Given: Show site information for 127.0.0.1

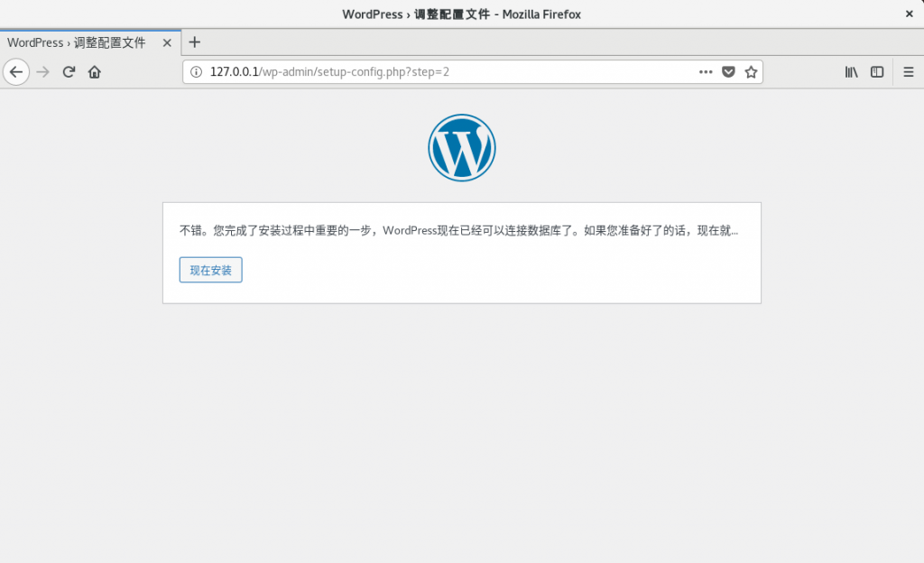Looking at the screenshot, I should click(x=197, y=72).
